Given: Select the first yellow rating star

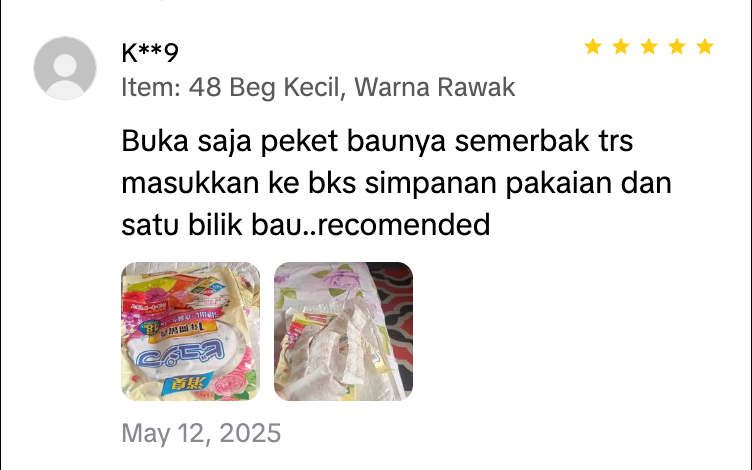Looking at the screenshot, I should [593, 47].
